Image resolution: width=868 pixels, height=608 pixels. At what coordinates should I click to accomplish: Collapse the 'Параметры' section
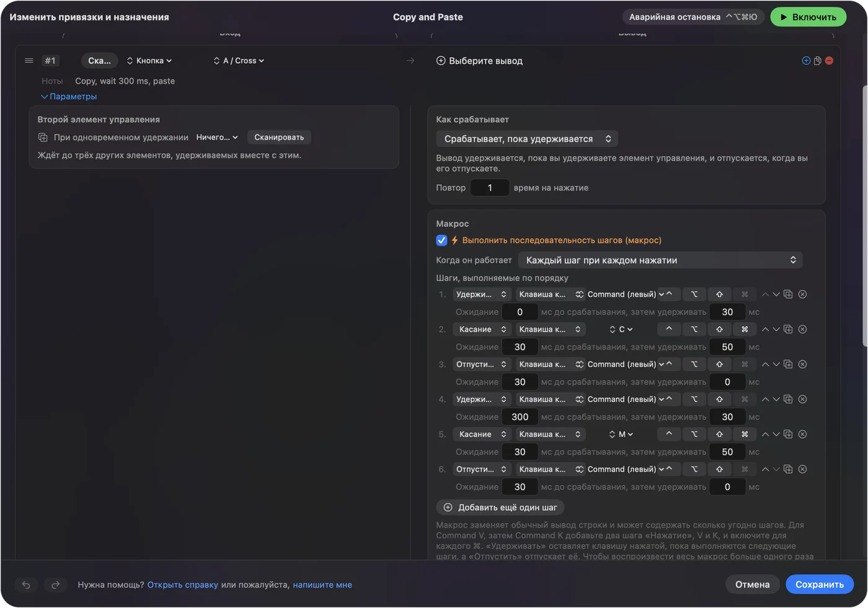(69, 97)
